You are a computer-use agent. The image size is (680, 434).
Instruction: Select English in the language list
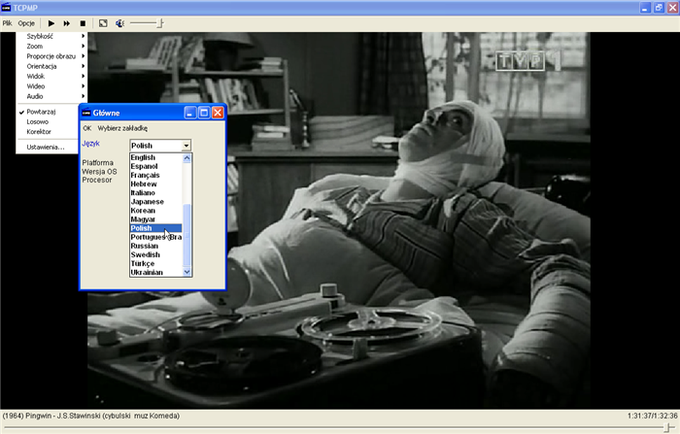pos(156,157)
